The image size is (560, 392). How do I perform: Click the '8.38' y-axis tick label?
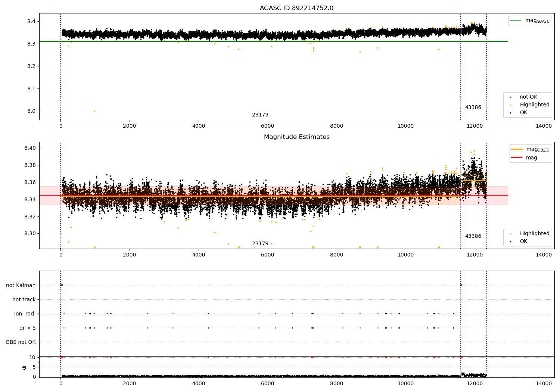[x=30, y=165]
